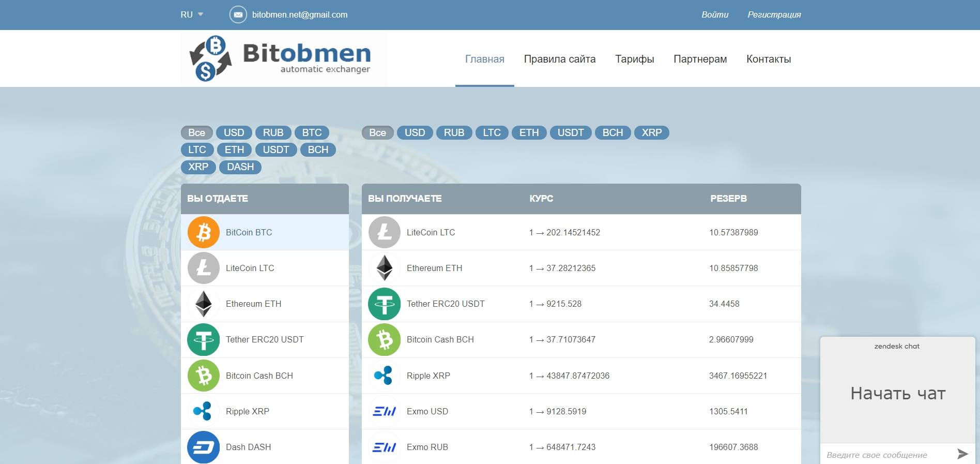Image resolution: width=980 pixels, height=464 pixels.
Task: Click the chat message input field
Action: (x=887, y=455)
